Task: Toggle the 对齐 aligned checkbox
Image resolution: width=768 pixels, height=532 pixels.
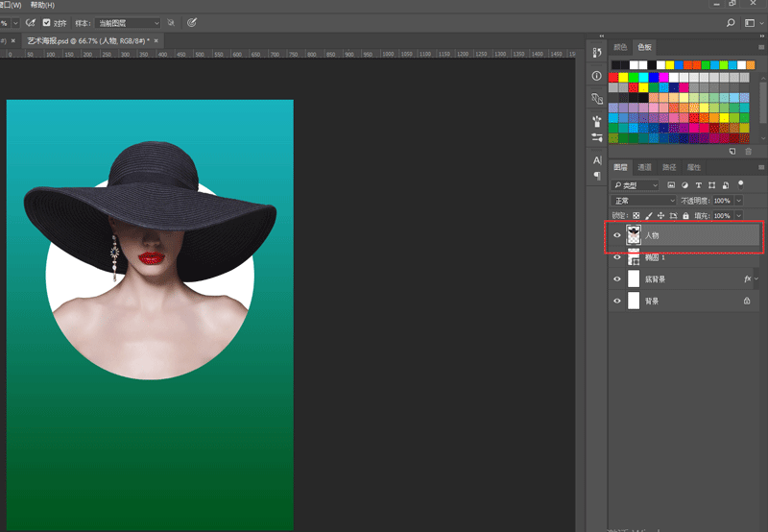Action: (46, 22)
